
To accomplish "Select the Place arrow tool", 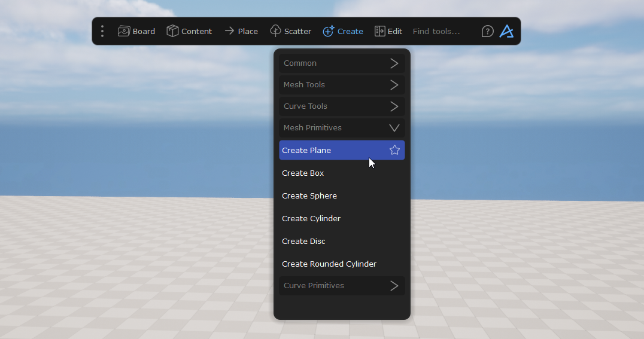I will coord(229,31).
